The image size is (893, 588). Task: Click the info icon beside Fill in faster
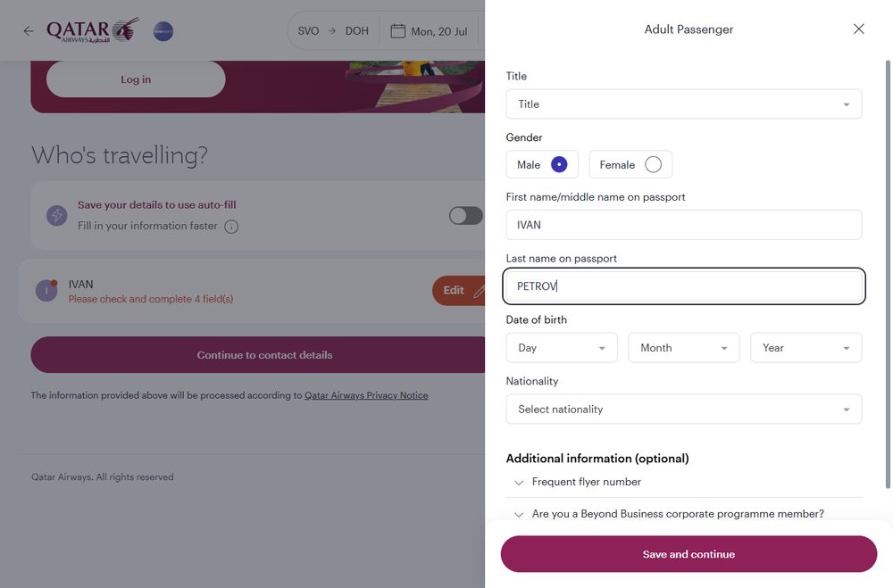pyautogui.click(x=231, y=227)
